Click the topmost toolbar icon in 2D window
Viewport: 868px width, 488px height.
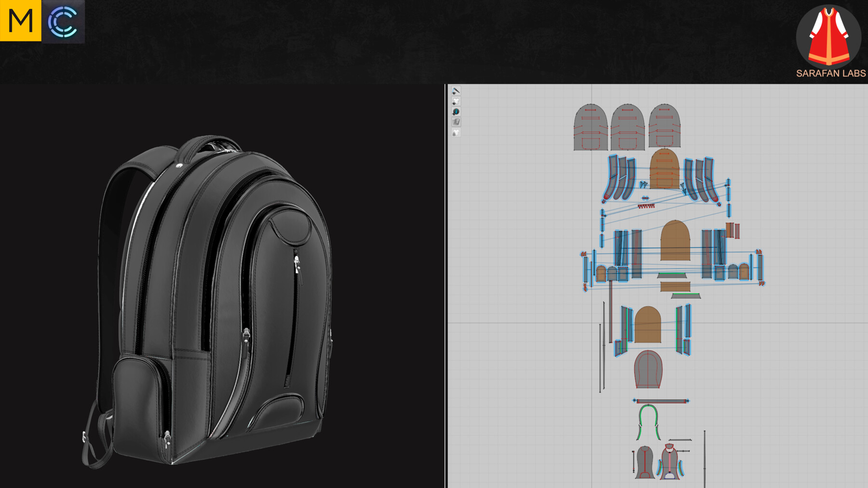(456, 90)
